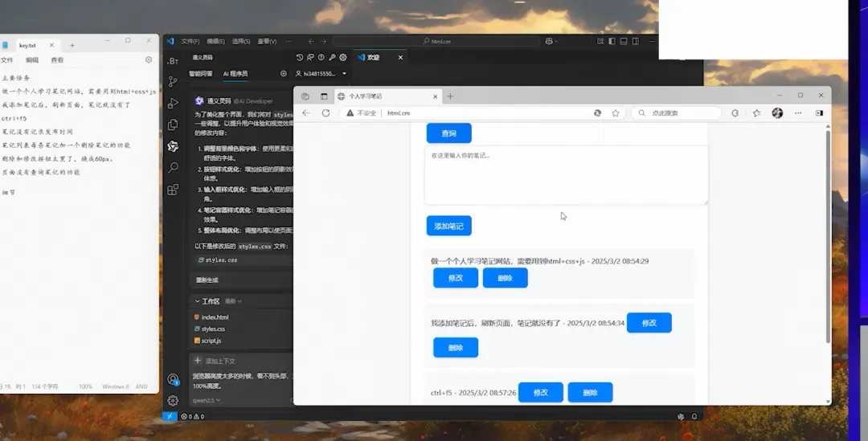Viewport: 868px width, 441px height.
Task: Start new chat with circular plus icon
Action: pos(284,74)
